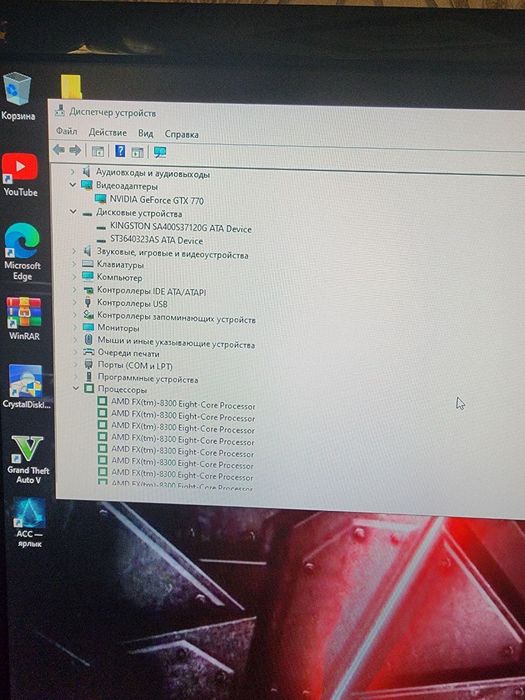
Task: Select the first AMD FX-8300 processor entry
Action: [183, 405]
